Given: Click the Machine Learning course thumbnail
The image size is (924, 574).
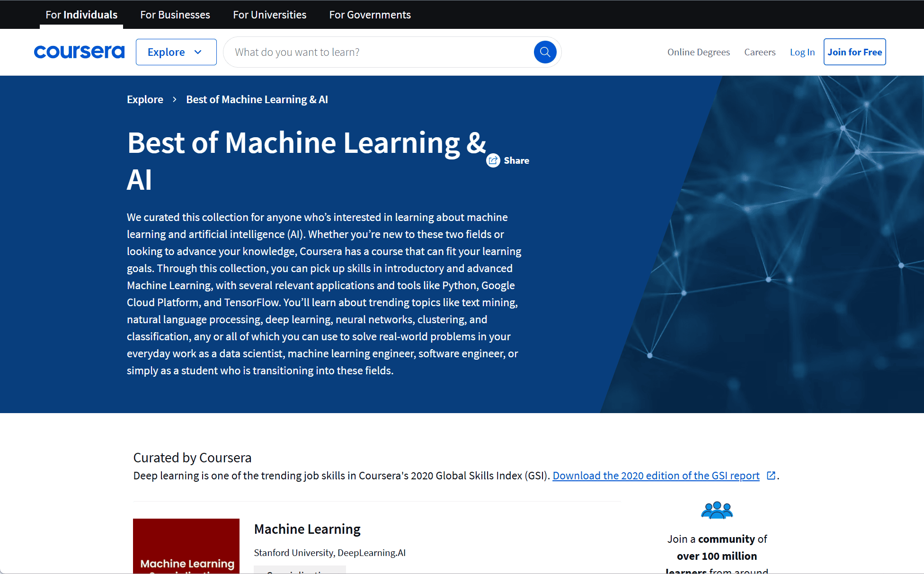Looking at the screenshot, I should click(x=186, y=547).
